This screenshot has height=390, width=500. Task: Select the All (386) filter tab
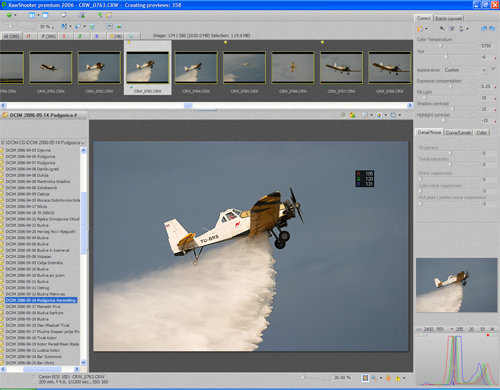coord(12,36)
